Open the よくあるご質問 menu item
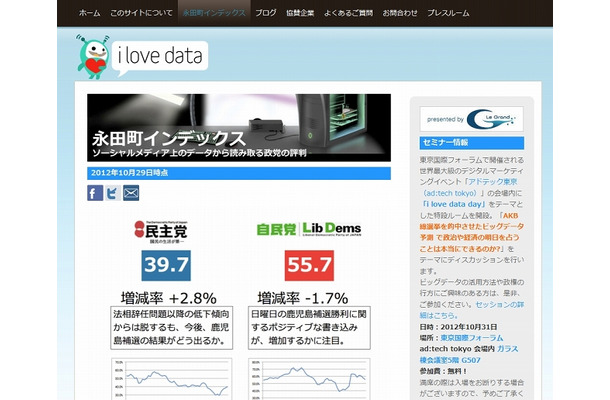Viewport: 610px width, 400px height. [x=348, y=13]
